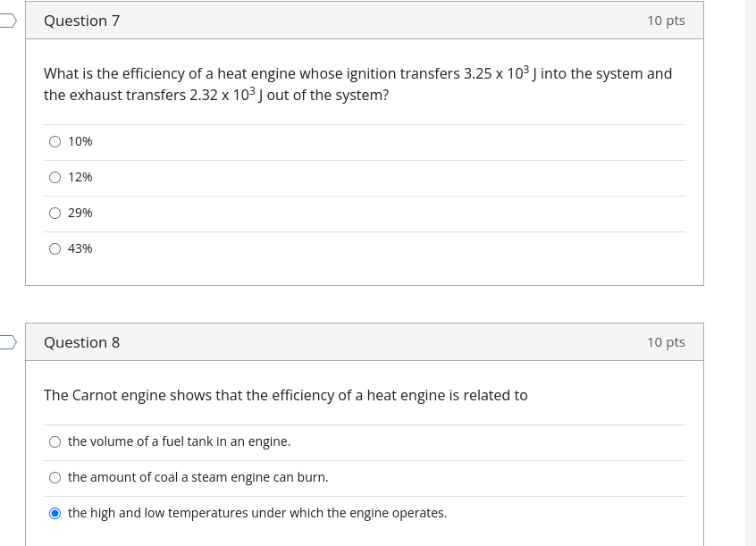Select the 43% answer radio button
This screenshot has width=756, height=546.
[x=55, y=248]
